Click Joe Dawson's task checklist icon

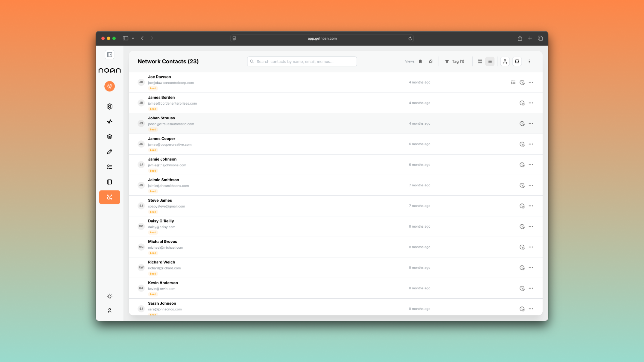click(513, 82)
